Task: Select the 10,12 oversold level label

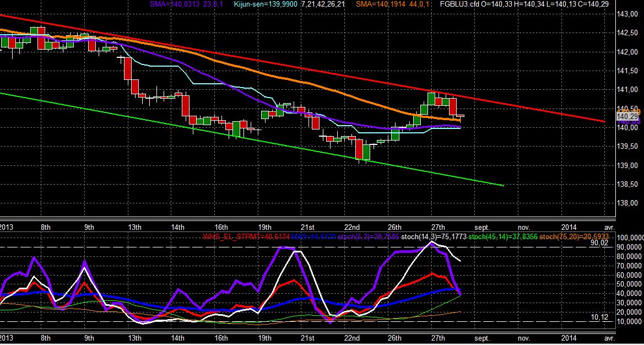Action: [x=599, y=317]
